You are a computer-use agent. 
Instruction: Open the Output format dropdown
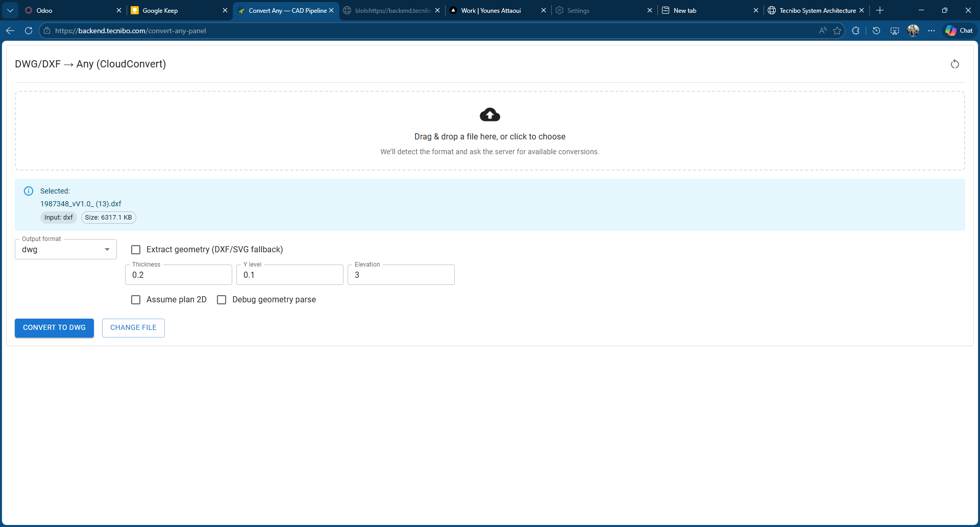click(x=66, y=249)
